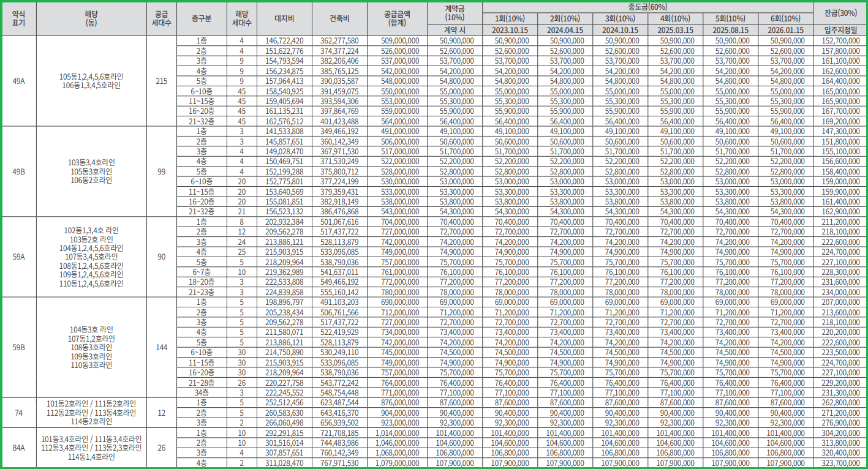Image resolution: width=868 pixels, height=469 pixels.
Task: Select building cost 548,754,448
Action: click(339, 392)
